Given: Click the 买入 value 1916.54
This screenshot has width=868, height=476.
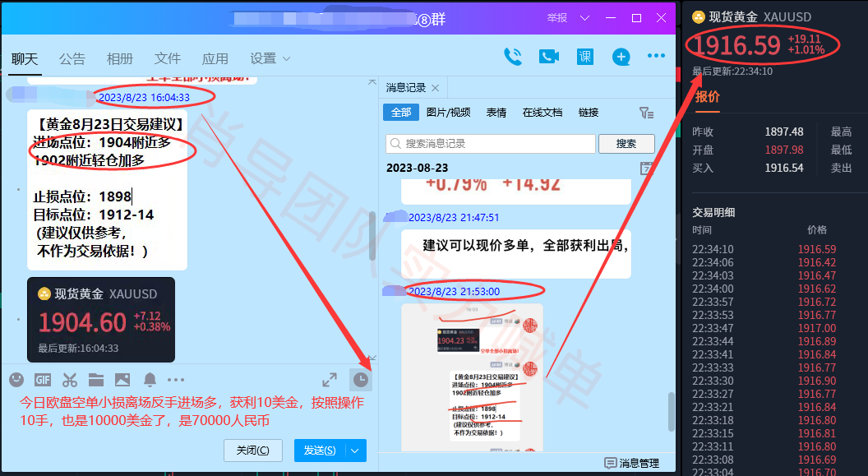Looking at the screenshot, I should 784,169.
